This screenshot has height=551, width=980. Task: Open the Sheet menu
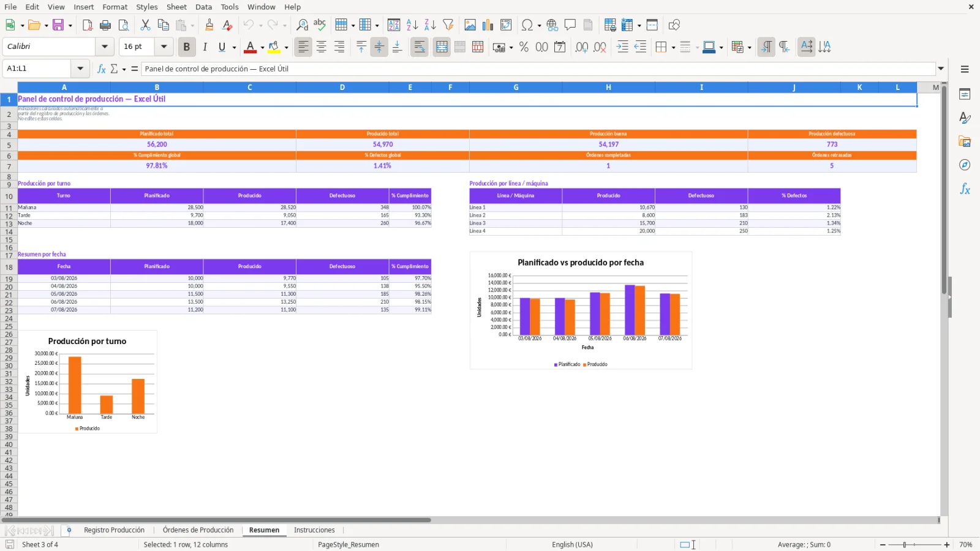click(176, 7)
